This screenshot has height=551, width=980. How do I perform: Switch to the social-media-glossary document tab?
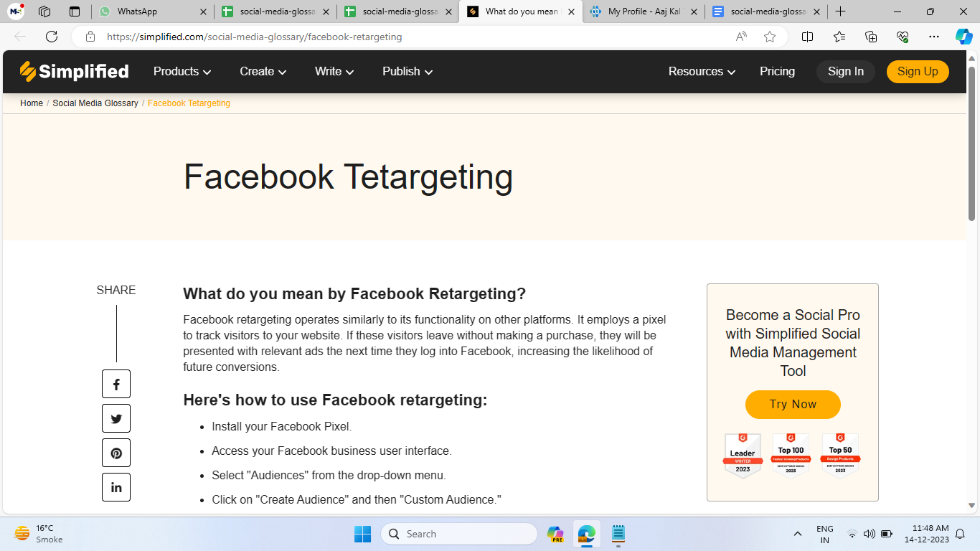766,11
